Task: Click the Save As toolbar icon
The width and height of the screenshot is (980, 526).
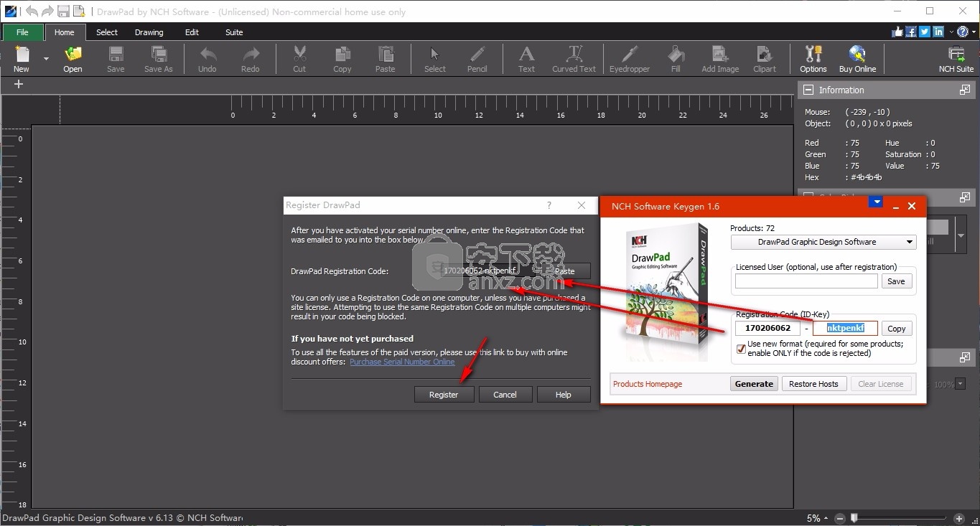Action: click(158, 59)
